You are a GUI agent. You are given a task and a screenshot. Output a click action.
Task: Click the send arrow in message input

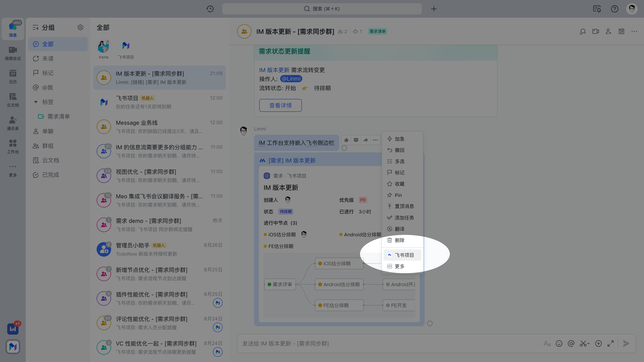(x=626, y=343)
